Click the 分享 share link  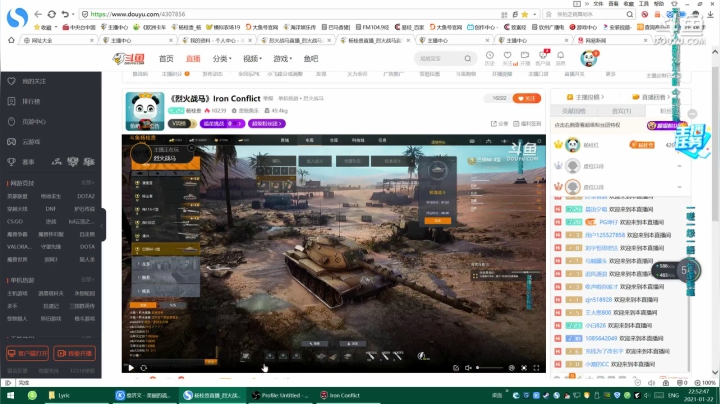[x=500, y=123]
